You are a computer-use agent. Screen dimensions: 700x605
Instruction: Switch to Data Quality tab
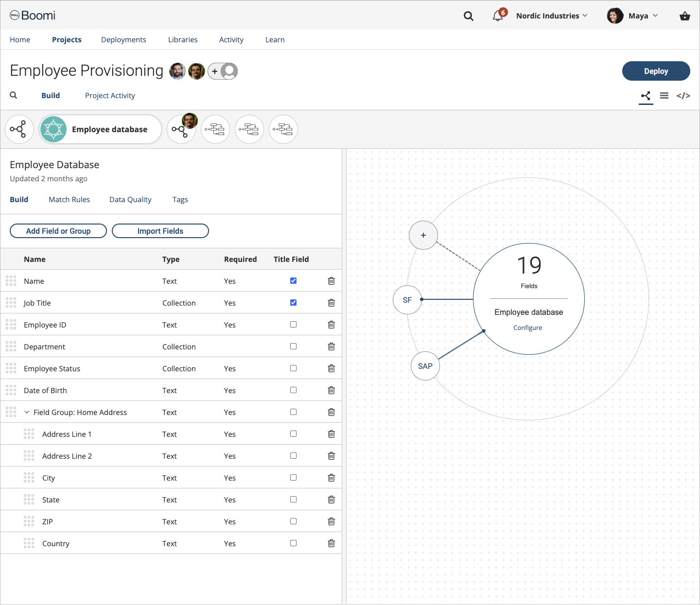[130, 200]
